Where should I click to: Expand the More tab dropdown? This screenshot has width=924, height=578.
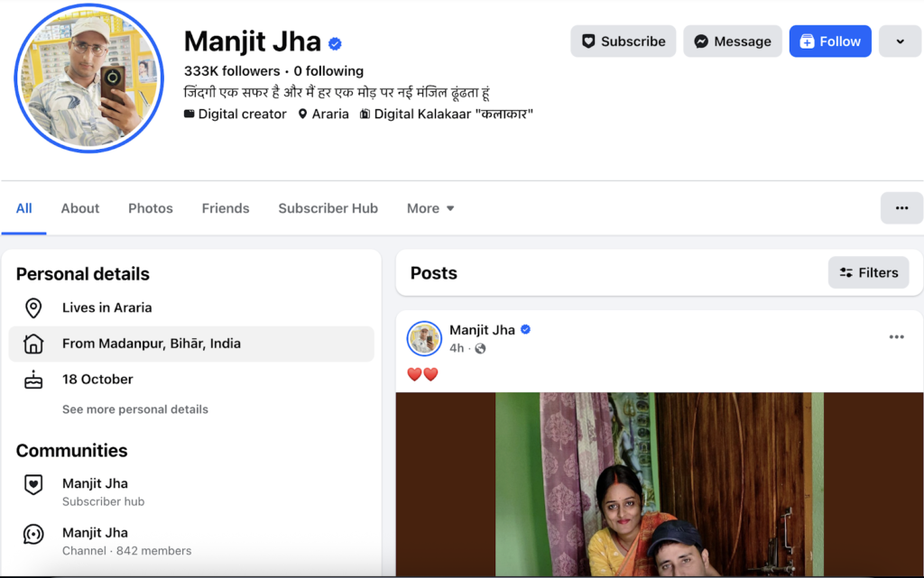tap(430, 208)
